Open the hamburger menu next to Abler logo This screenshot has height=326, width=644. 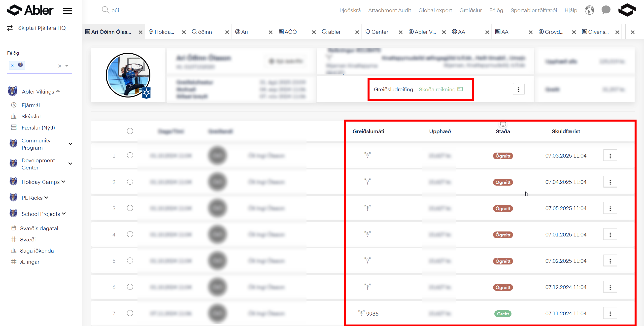tap(68, 11)
